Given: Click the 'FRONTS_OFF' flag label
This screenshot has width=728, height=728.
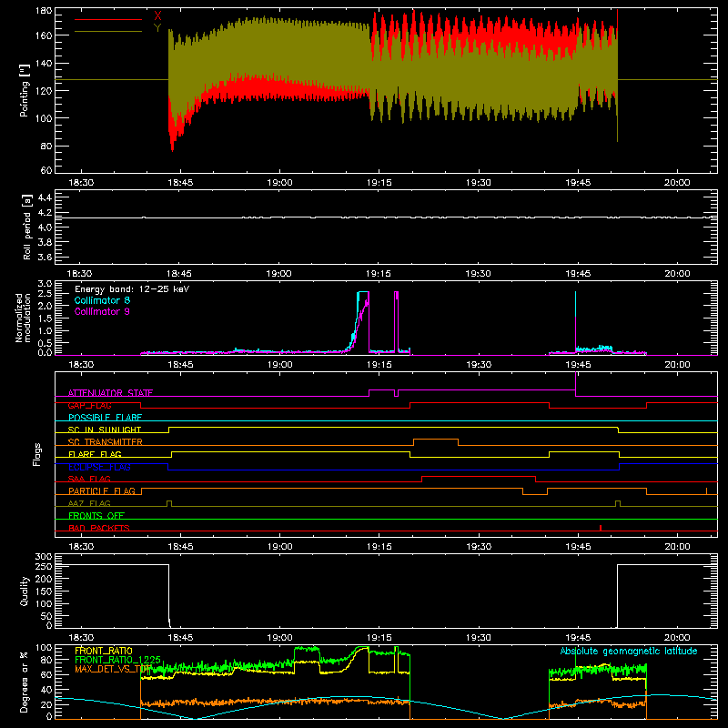Looking at the screenshot, I should 96,516.
